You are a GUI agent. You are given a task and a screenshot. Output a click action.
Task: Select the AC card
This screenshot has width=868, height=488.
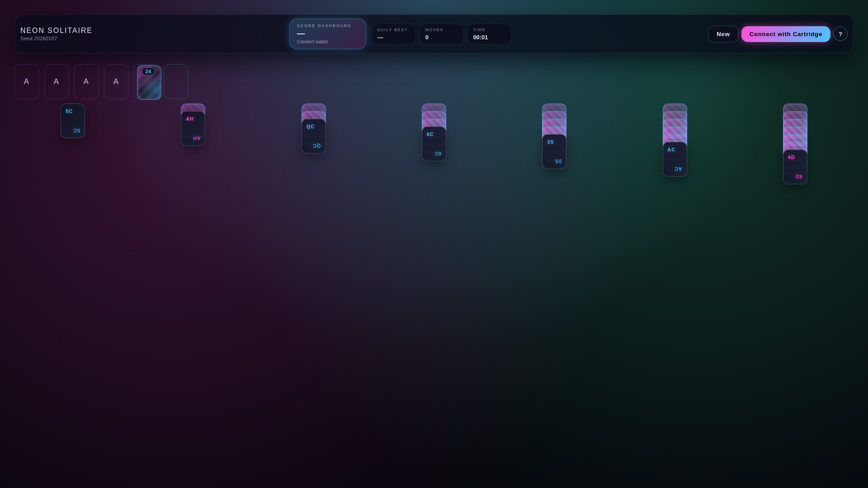(x=675, y=159)
